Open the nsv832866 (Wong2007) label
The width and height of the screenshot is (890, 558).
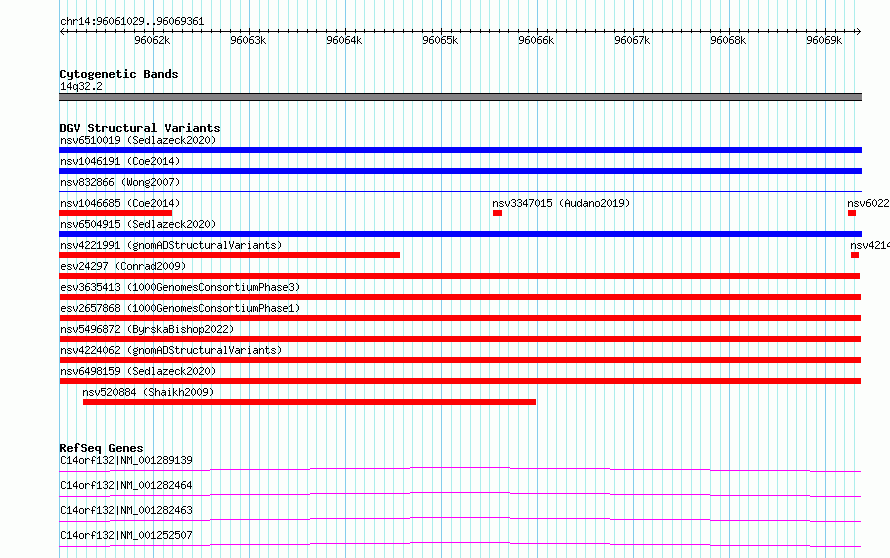point(120,182)
